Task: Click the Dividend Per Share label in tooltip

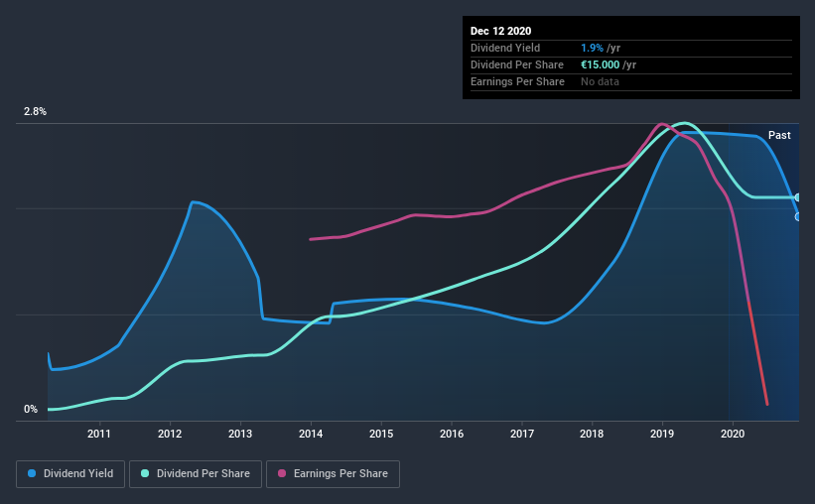Action: click(516, 64)
